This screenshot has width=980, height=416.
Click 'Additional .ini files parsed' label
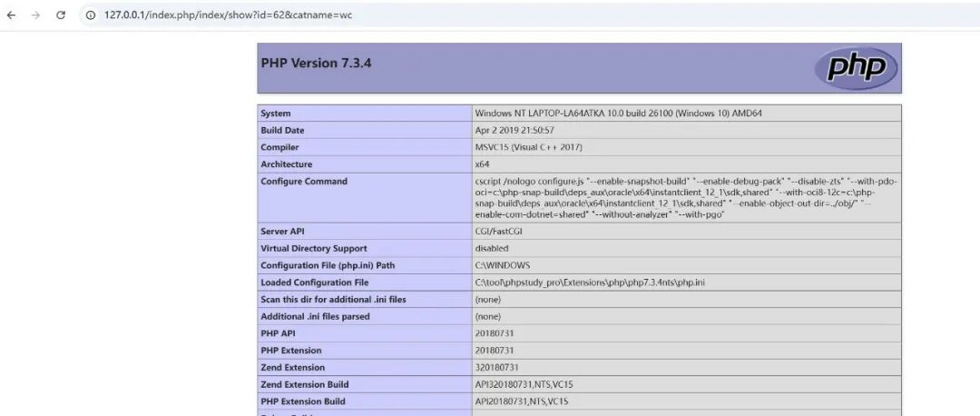[315, 316]
